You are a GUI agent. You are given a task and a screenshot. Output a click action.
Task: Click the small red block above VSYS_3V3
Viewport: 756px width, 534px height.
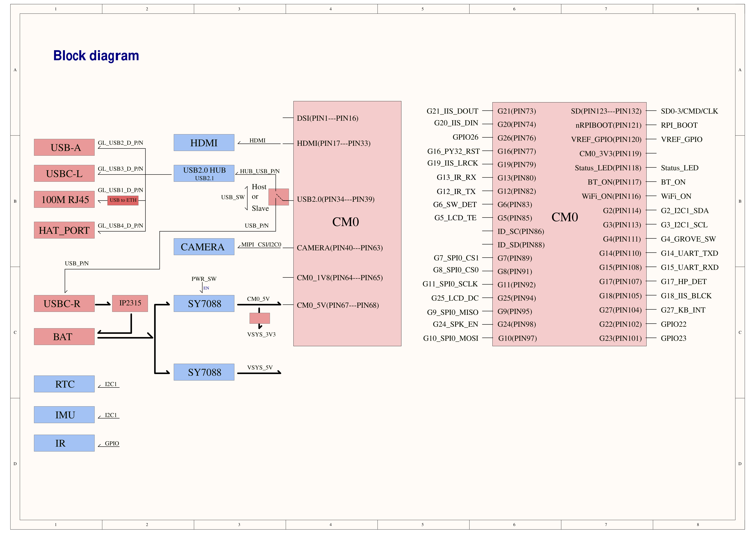(260, 318)
